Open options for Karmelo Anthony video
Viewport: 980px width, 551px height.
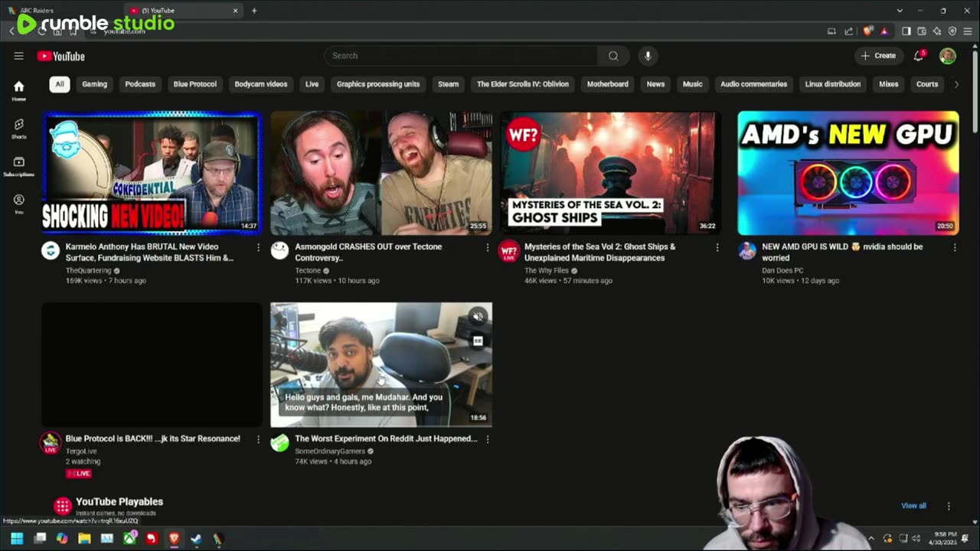[x=258, y=247]
